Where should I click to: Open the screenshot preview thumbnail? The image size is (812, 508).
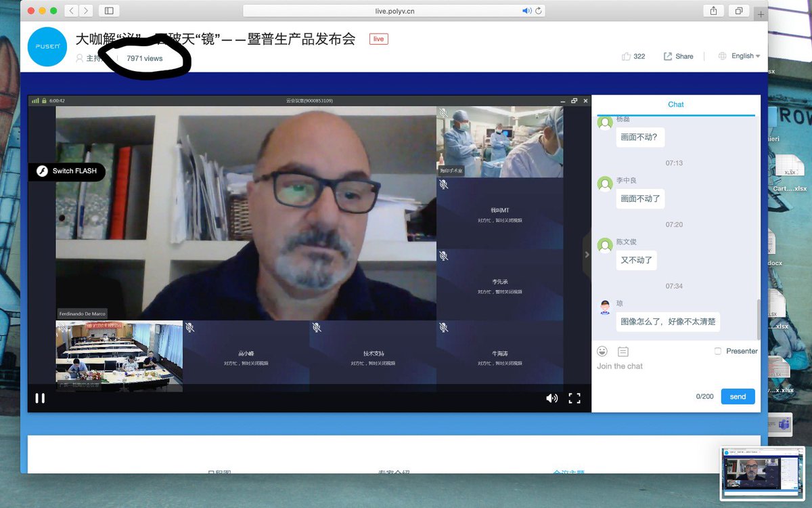763,473
